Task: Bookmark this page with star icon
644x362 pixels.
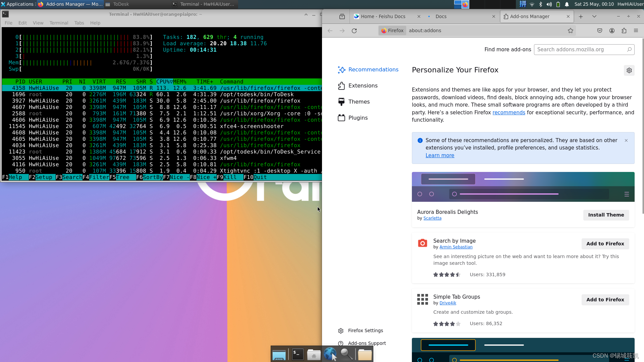Action: tap(571, 31)
